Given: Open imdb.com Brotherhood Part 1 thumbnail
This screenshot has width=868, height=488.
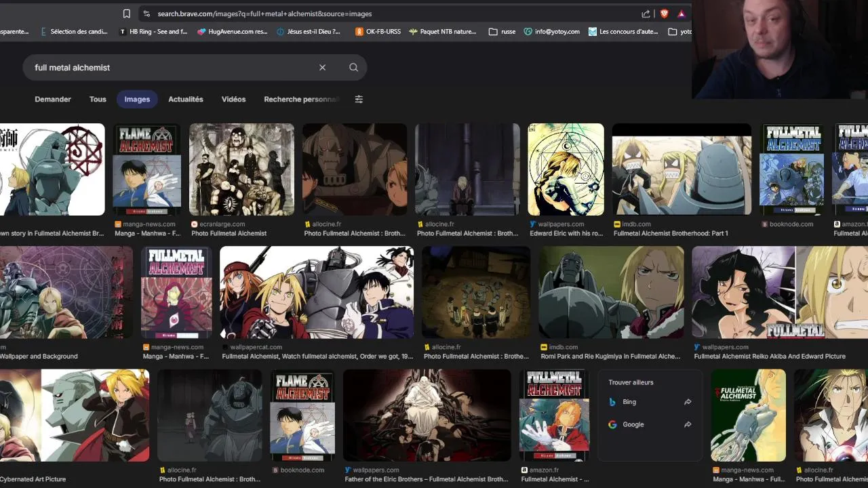Looking at the screenshot, I should pyautogui.click(x=682, y=169).
